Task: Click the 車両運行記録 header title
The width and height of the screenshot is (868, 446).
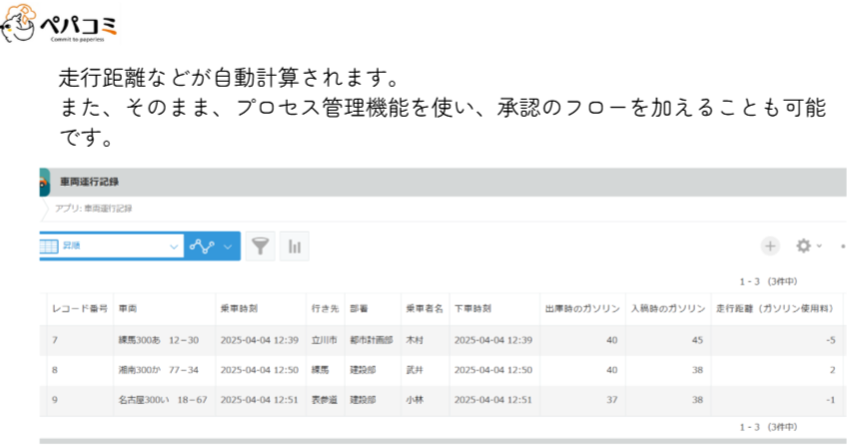Action: [89, 182]
